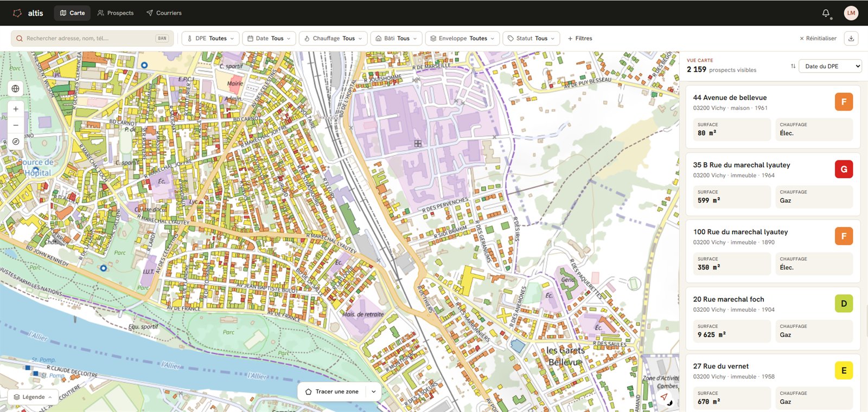Click the Mairie label on the map
The image size is (868, 412).
coord(235,83)
